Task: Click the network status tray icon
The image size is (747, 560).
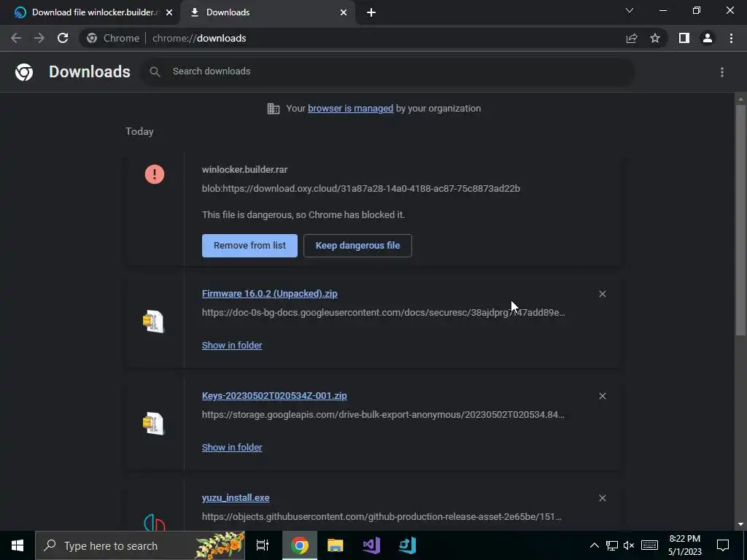Action: click(x=612, y=545)
